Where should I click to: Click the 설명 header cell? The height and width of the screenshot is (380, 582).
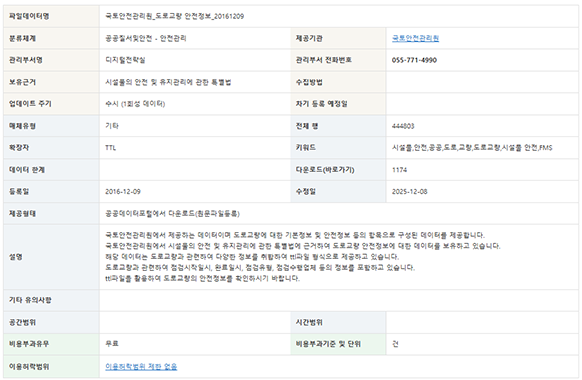[52, 257]
